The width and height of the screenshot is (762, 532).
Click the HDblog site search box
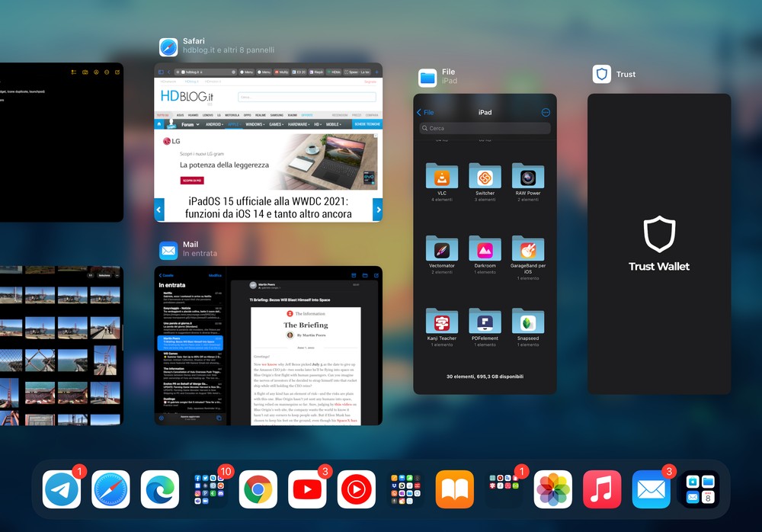[x=307, y=97]
